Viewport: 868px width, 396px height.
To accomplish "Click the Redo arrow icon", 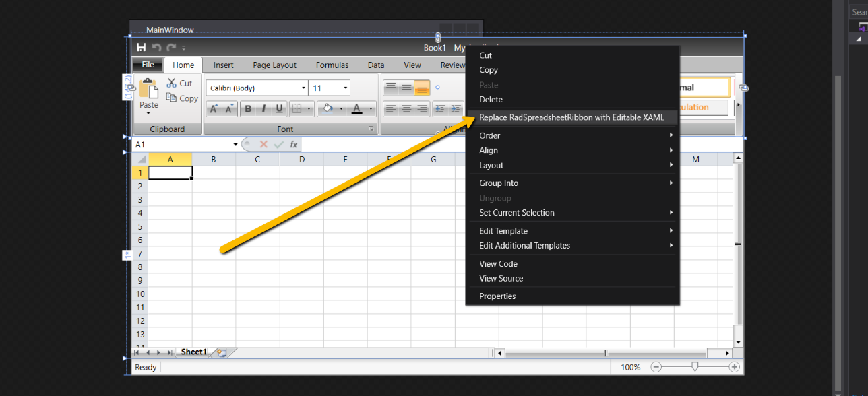I will click(x=171, y=47).
